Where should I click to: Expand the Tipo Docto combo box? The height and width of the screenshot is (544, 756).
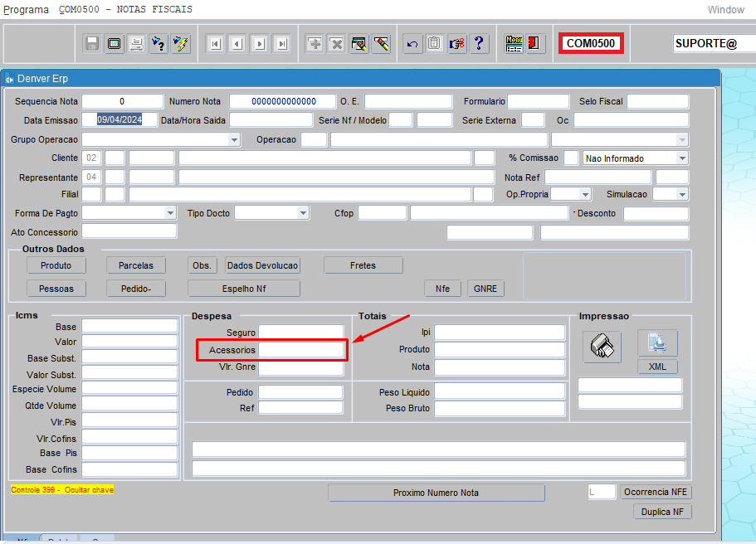[302, 213]
